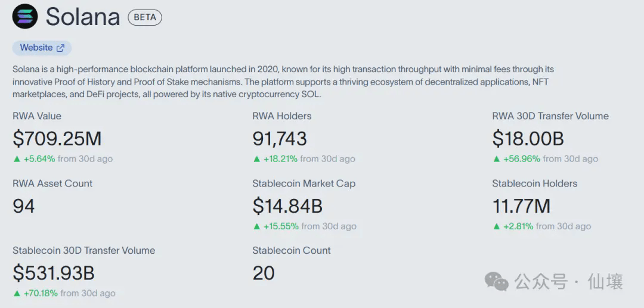Click the green up arrow next to +15.55%
Viewport: 644px width, 308px height.
256,226
